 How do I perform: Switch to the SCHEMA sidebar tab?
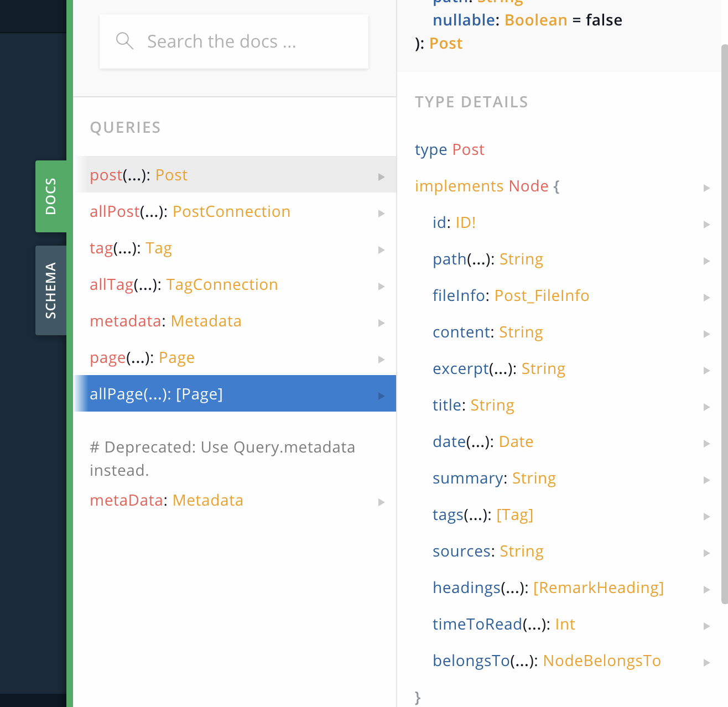(51, 290)
